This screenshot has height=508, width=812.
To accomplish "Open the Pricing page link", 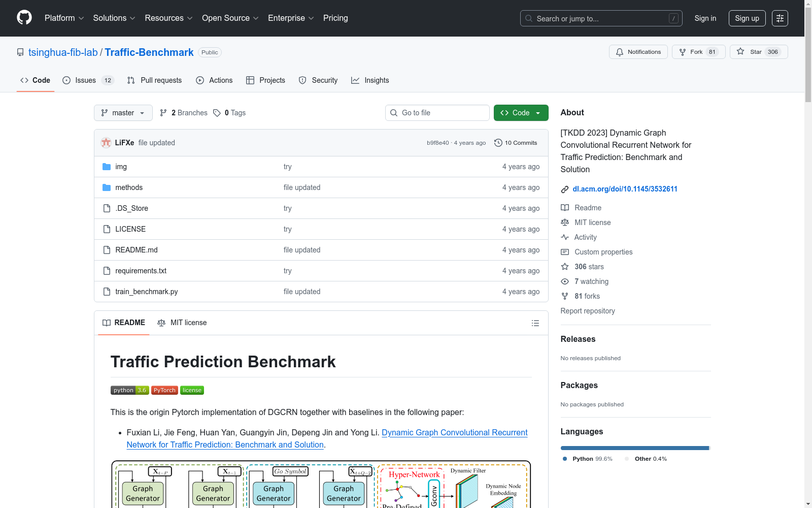I will click(x=335, y=18).
